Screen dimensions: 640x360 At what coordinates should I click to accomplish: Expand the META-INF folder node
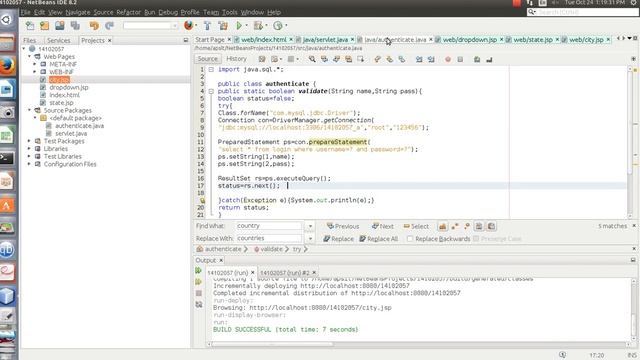coord(35,64)
